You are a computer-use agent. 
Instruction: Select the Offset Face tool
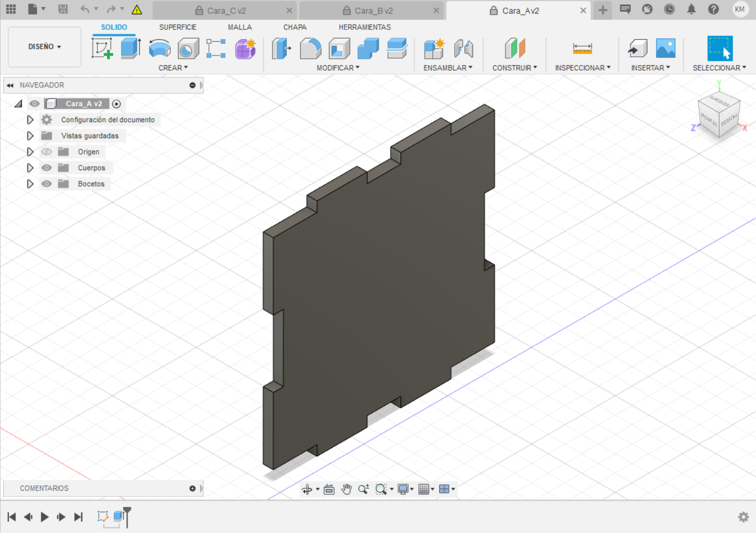coord(397,49)
